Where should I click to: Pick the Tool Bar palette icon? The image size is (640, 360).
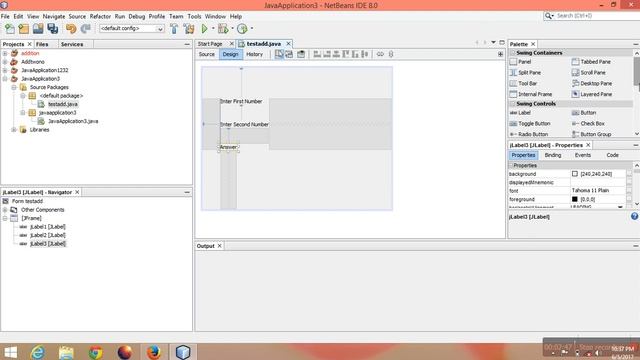click(513, 83)
